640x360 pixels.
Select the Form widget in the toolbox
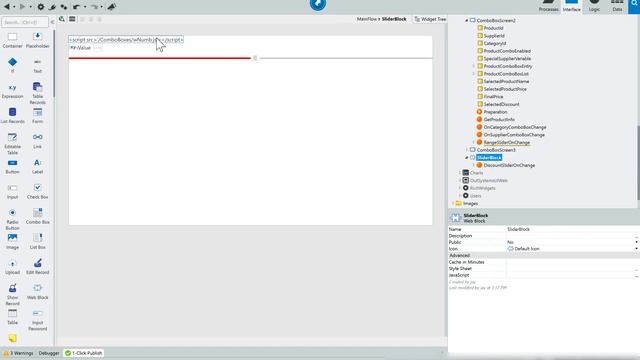tap(38, 116)
